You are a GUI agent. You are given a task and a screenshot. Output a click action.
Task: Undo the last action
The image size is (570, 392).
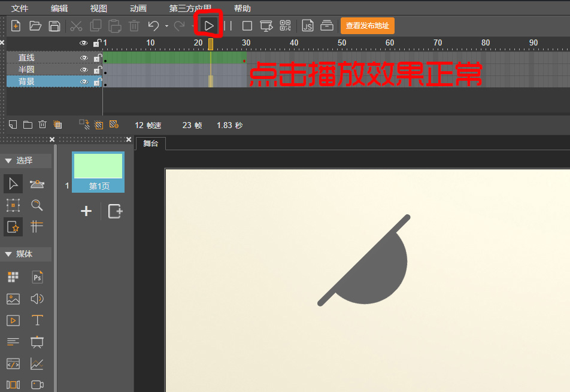pos(153,26)
